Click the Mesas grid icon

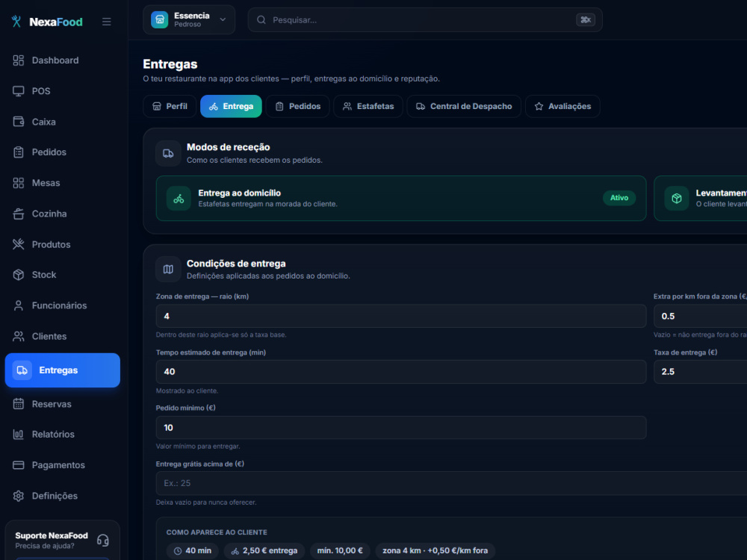[x=19, y=183]
